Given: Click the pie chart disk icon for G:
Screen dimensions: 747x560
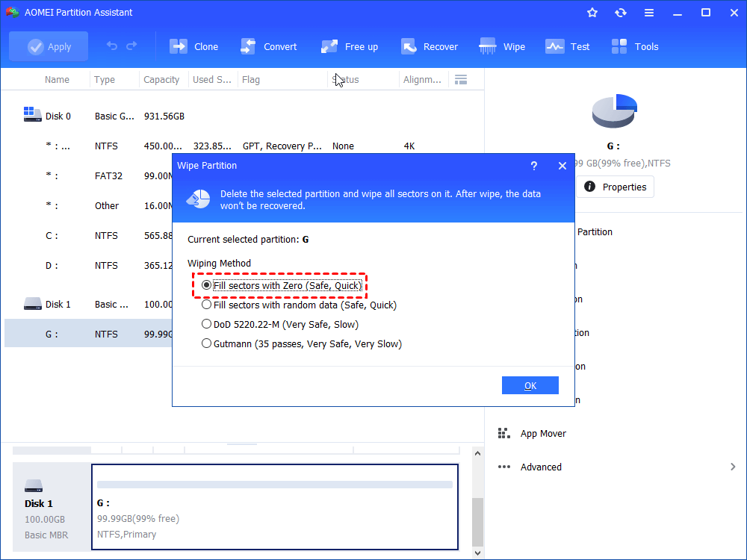Looking at the screenshot, I should [614, 111].
